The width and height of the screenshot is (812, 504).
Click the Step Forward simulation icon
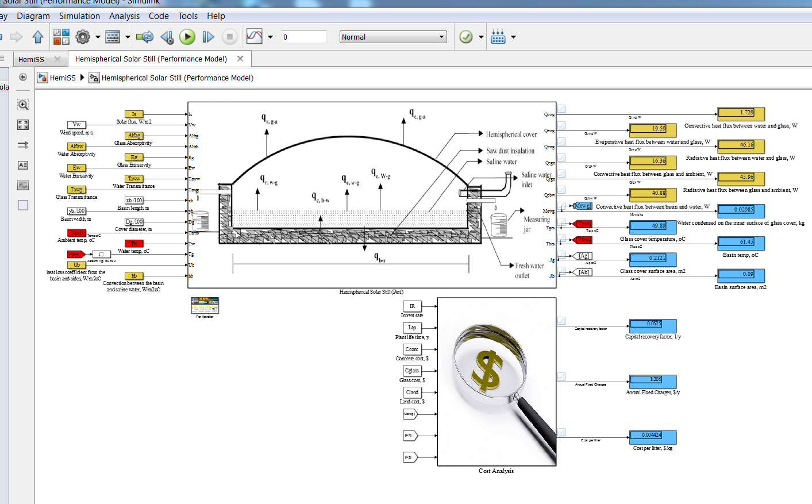pos(207,36)
